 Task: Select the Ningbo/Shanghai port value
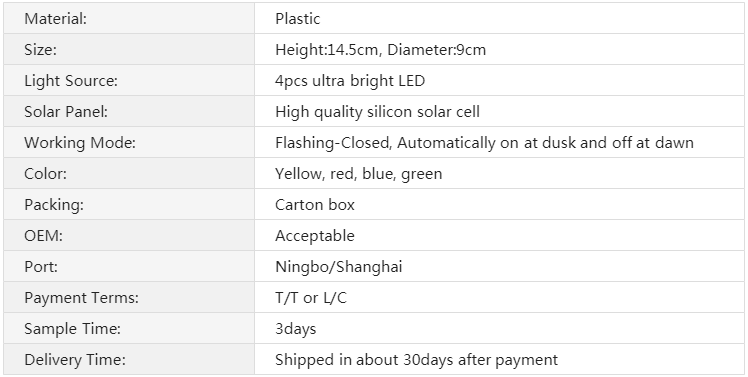pyautogui.click(x=339, y=267)
